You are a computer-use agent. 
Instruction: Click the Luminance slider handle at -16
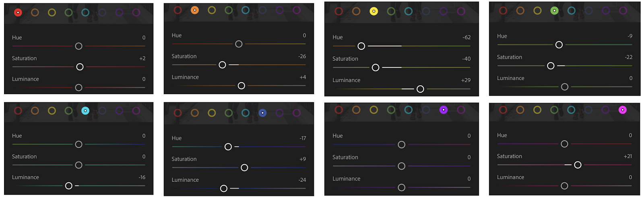[69, 186]
